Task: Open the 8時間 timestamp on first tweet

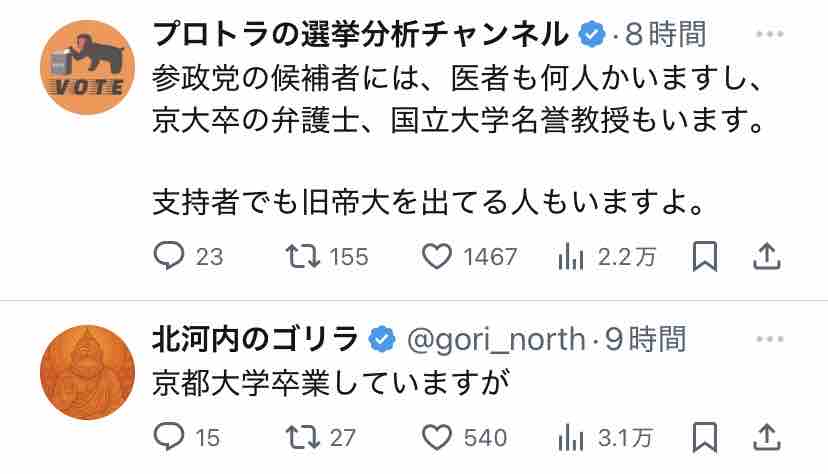Action: click(x=666, y=35)
